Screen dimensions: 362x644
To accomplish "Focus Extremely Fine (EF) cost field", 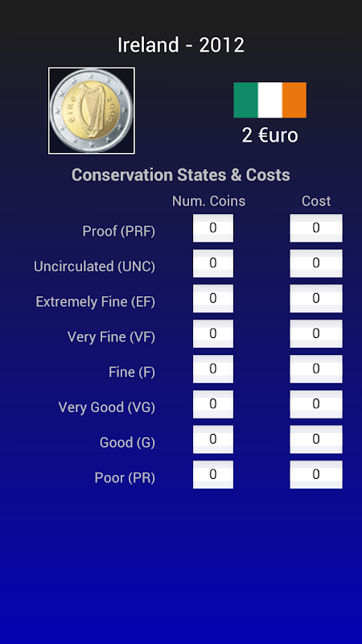I will (316, 299).
